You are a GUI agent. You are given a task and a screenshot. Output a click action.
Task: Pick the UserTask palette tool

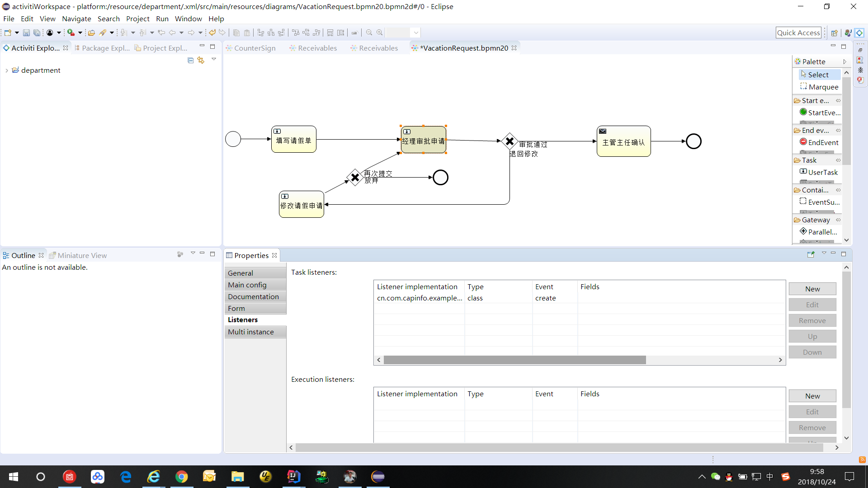click(x=819, y=172)
